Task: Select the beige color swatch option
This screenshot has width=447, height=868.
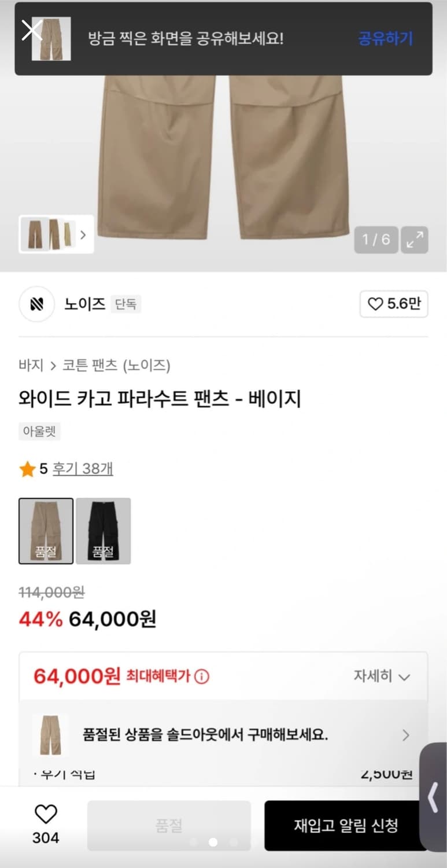Action: 46,531
